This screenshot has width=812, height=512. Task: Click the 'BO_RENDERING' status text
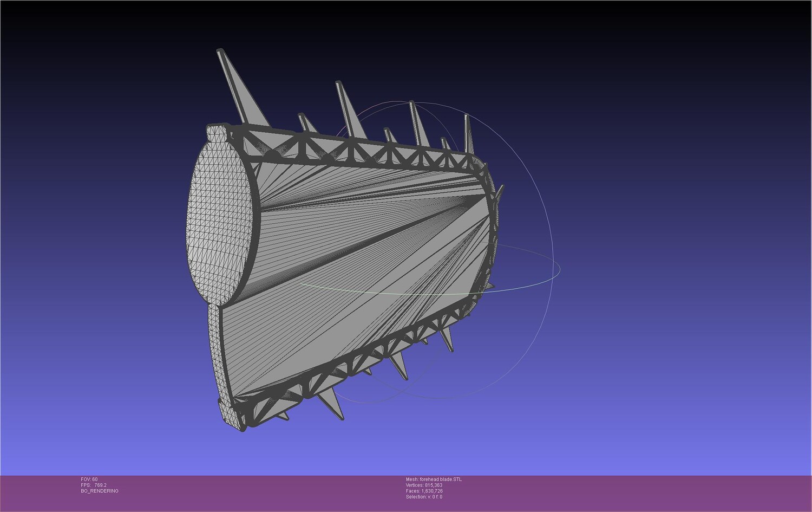(x=100, y=491)
